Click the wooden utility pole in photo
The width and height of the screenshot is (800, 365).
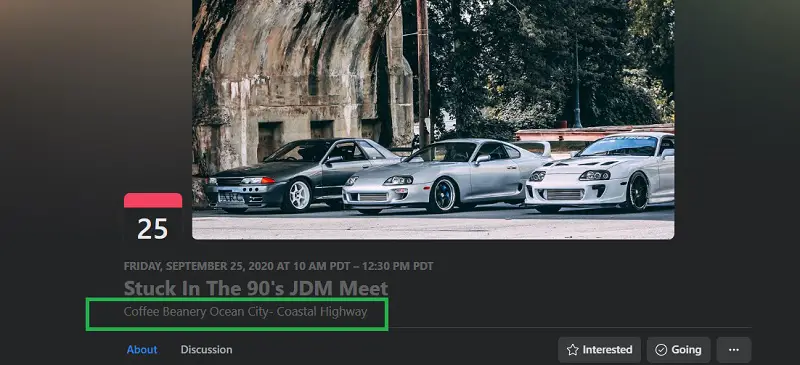point(423,71)
